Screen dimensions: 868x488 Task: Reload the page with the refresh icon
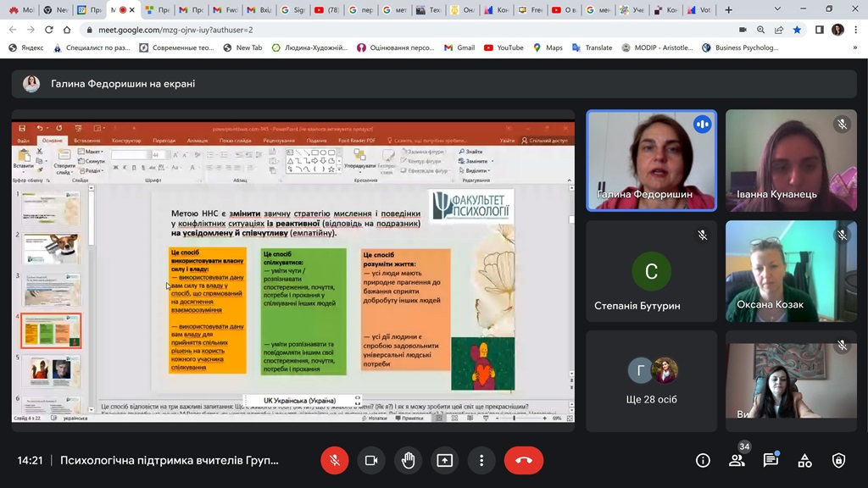(49, 29)
